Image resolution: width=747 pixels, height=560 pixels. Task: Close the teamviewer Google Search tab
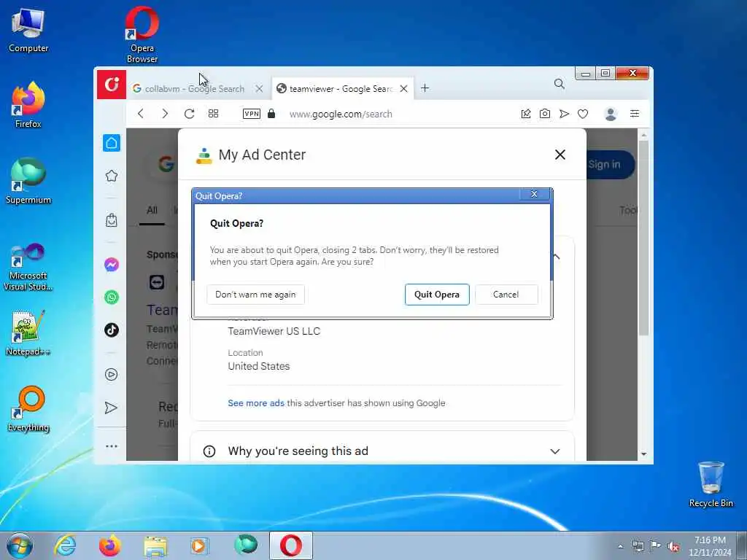[403, 88]
